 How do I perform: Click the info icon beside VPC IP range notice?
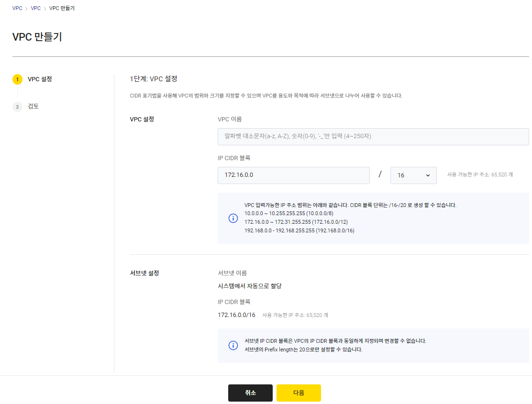point(233,218)
